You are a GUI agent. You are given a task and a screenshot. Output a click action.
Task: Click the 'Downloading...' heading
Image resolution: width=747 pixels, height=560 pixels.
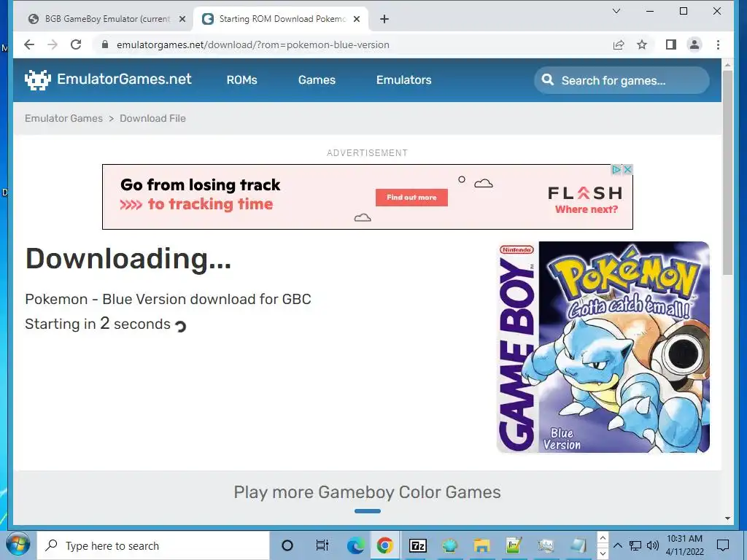click(x=128, y=259)
